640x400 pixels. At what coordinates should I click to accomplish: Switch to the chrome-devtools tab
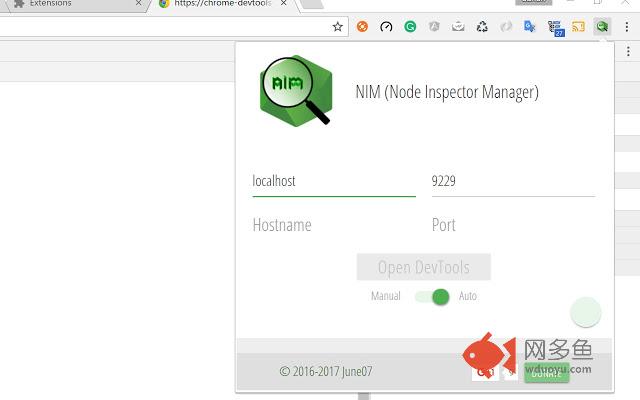222,4
